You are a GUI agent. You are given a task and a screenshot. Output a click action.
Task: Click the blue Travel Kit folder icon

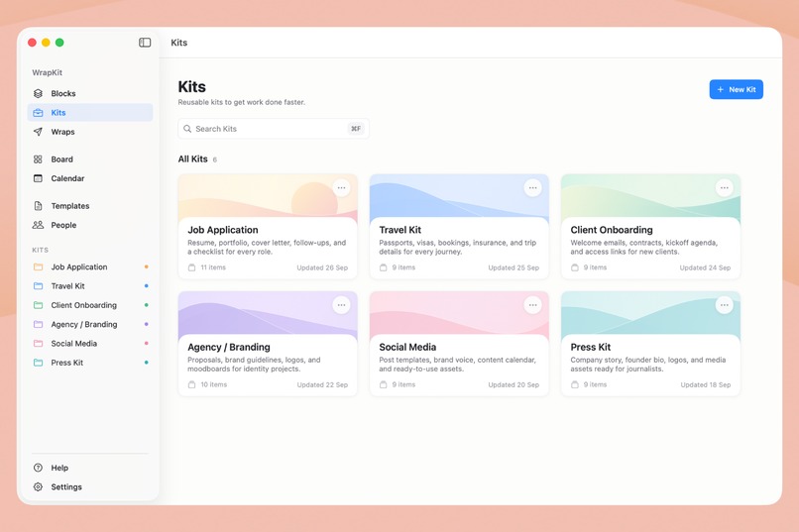pos(38,286)
